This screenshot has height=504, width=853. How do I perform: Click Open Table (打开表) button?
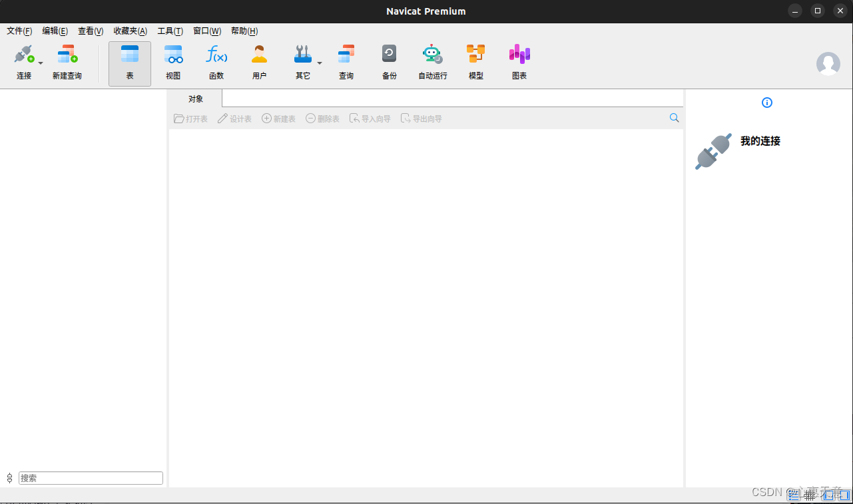[x=190, y=119]
